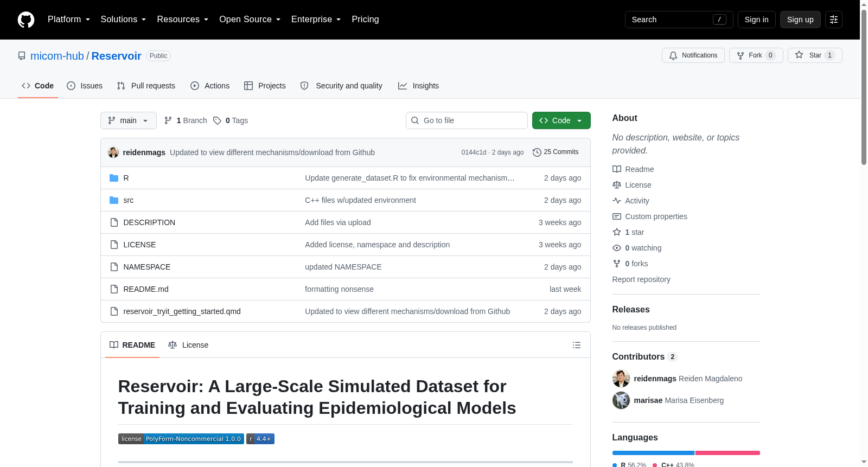Screen dimensions: 868x467
Task: Click the Custom properties note icon
Action: [617, 216]
